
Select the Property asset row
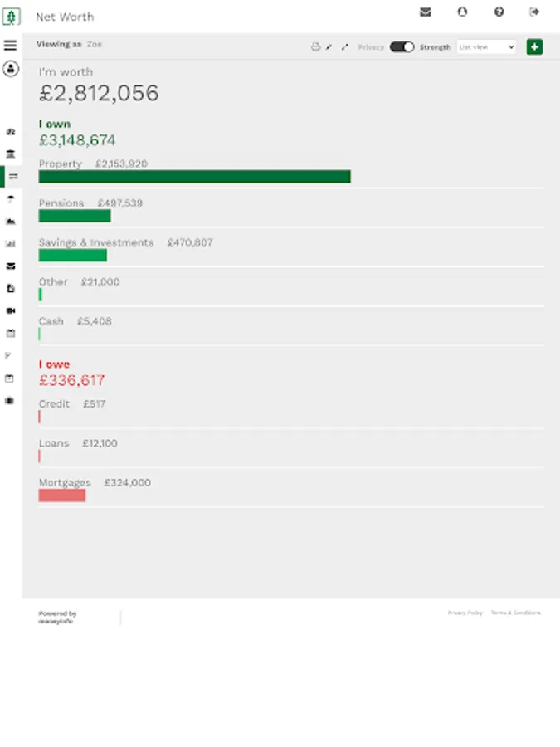point(291,170)
